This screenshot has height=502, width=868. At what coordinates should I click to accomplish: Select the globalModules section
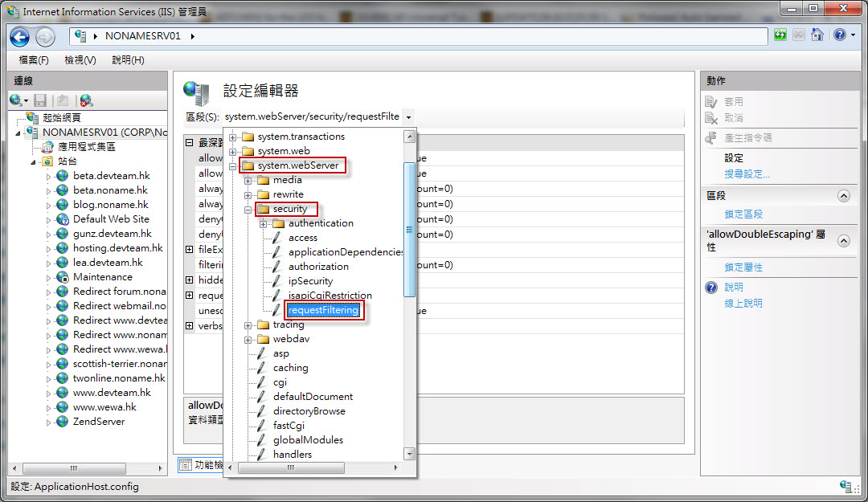click(x=308, y=439)
